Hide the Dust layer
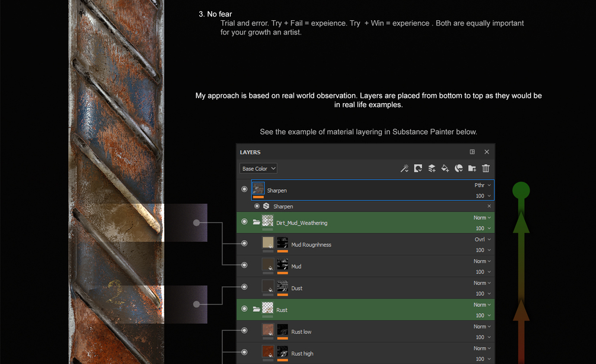 coord(244,286)
